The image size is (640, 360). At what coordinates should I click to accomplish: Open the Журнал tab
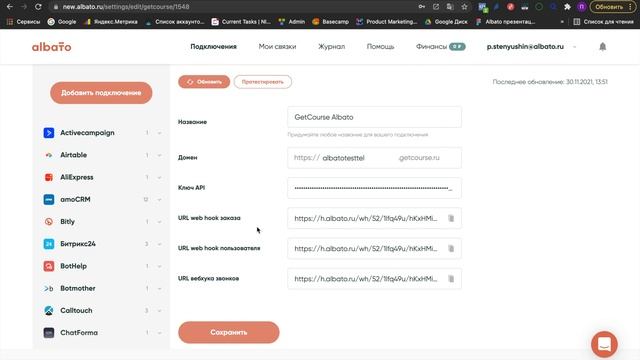tap(331, 47)
